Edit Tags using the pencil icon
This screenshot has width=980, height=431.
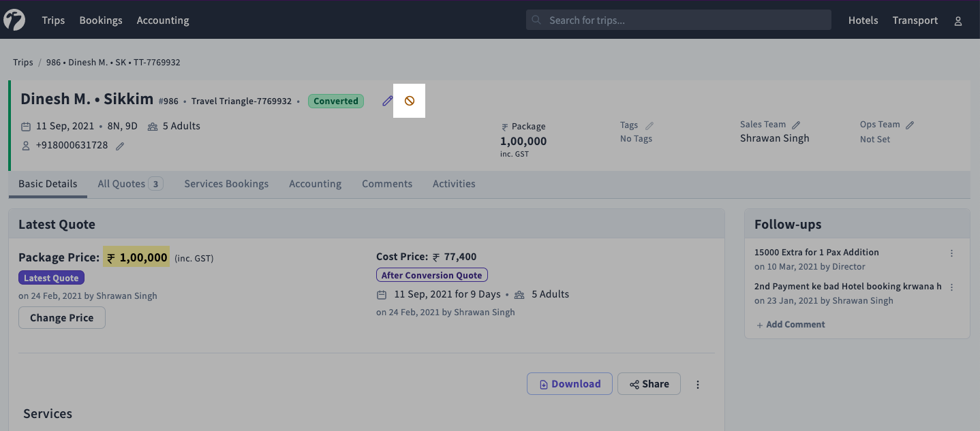(x=649, y=125)
